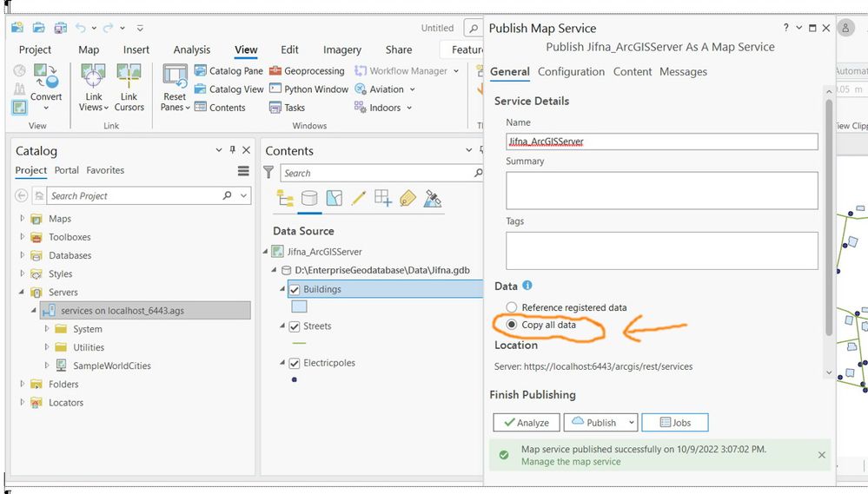Click List By Labeling tag icon

pos(407,199)
